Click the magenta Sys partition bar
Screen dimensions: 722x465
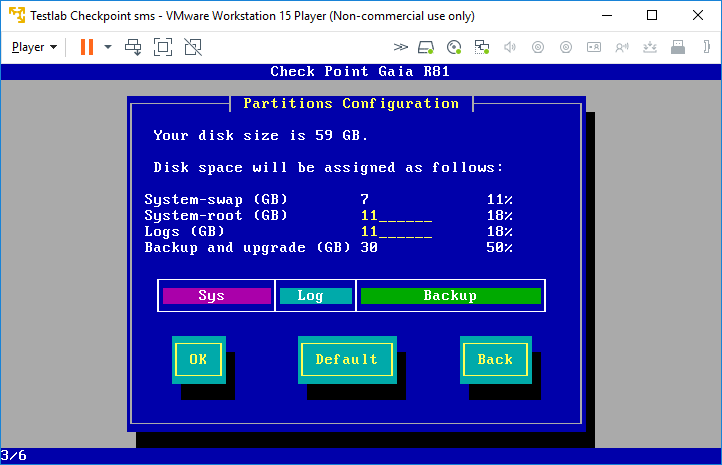tap(217, 296)
